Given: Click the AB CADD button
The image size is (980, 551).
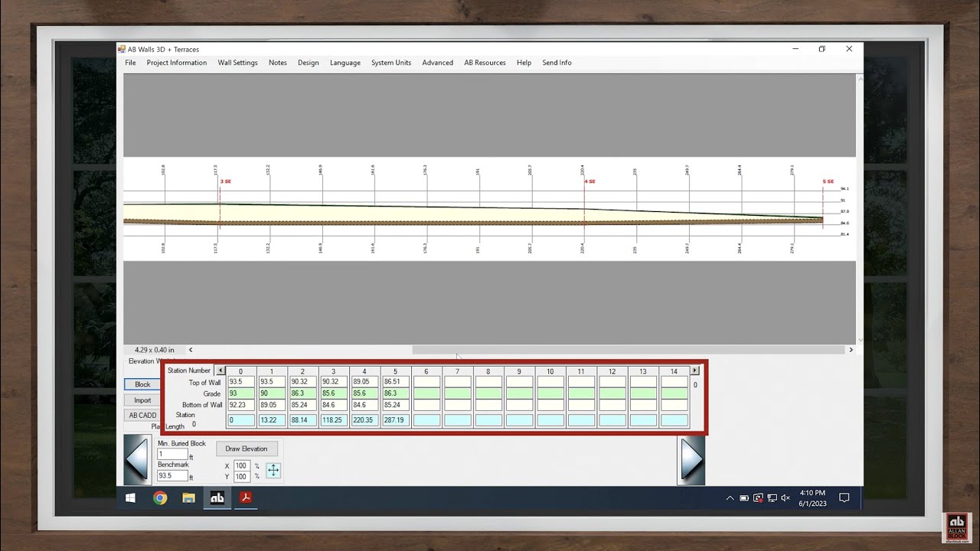Looking at the screenshot, I should tap(142, 416).
